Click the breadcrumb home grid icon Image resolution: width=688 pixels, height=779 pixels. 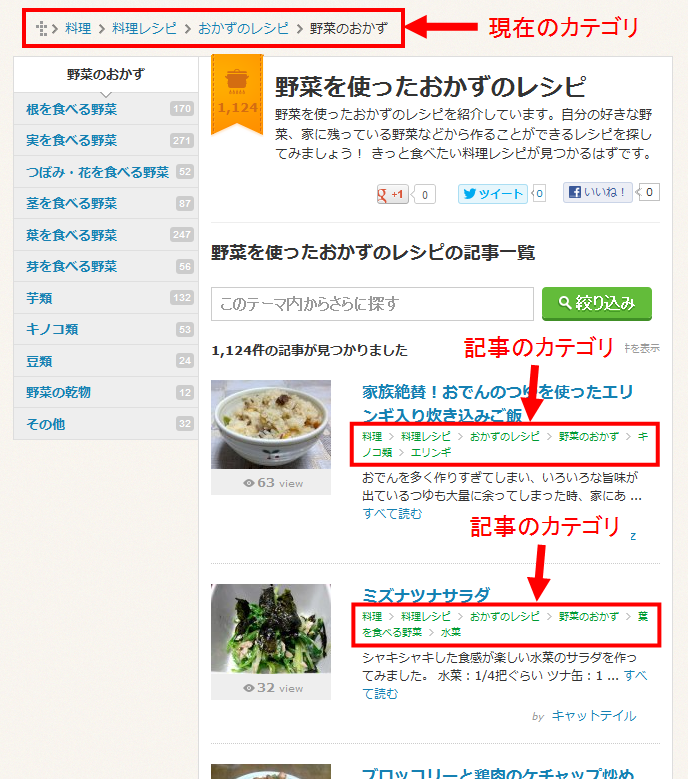coord(42,29)
